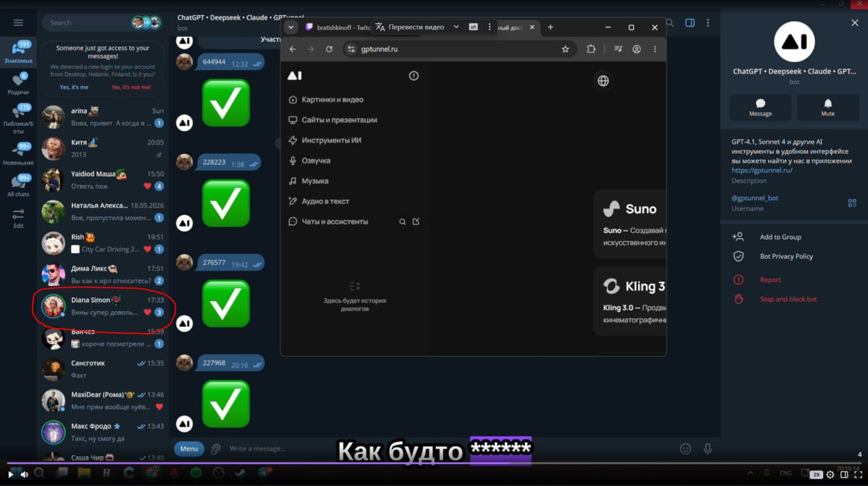Open the Паблики/Боты chat folder
Image resolution: width=868 pixels, height=486 pixels.
[x=18, y=119]
